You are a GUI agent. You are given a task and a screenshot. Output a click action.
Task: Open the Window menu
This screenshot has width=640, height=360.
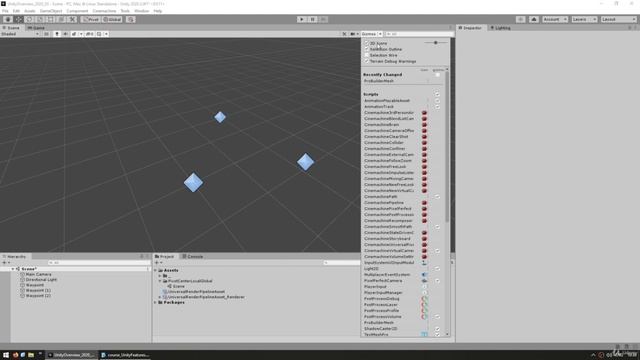[x=142, y=11]
